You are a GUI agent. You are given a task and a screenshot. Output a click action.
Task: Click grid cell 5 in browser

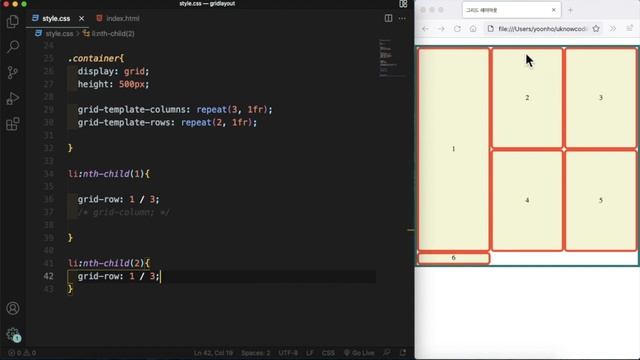600,200
